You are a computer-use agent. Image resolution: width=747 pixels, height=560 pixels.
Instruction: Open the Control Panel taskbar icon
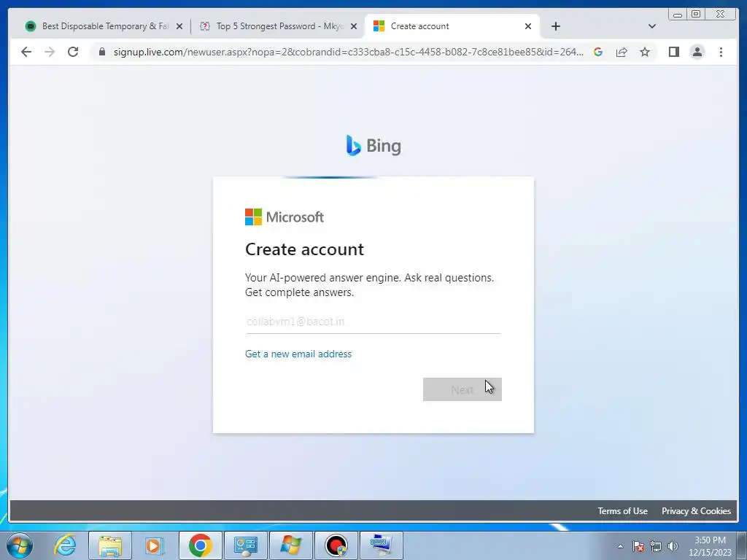click(x=246, y=545)
